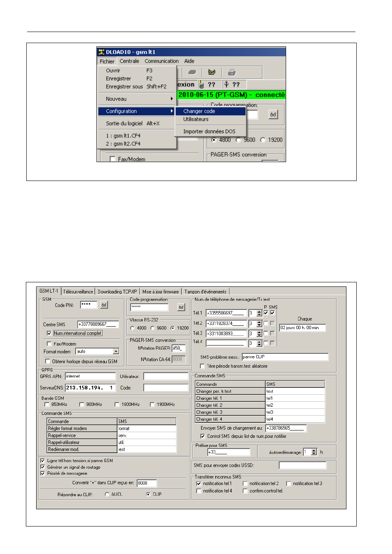392x554 pixels.
Task: Open recent file gsm lt2.CF4
Action: [138, 144]
